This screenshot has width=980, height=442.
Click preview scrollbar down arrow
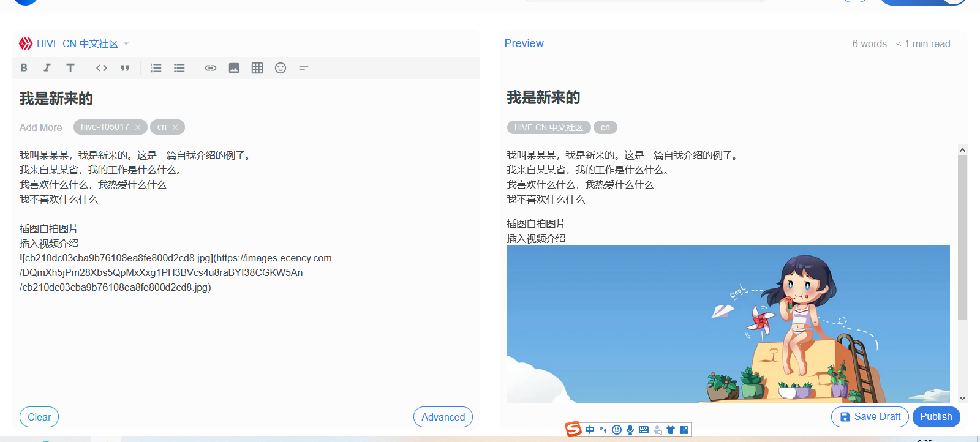pyautogui.click(x=962, y=399)
